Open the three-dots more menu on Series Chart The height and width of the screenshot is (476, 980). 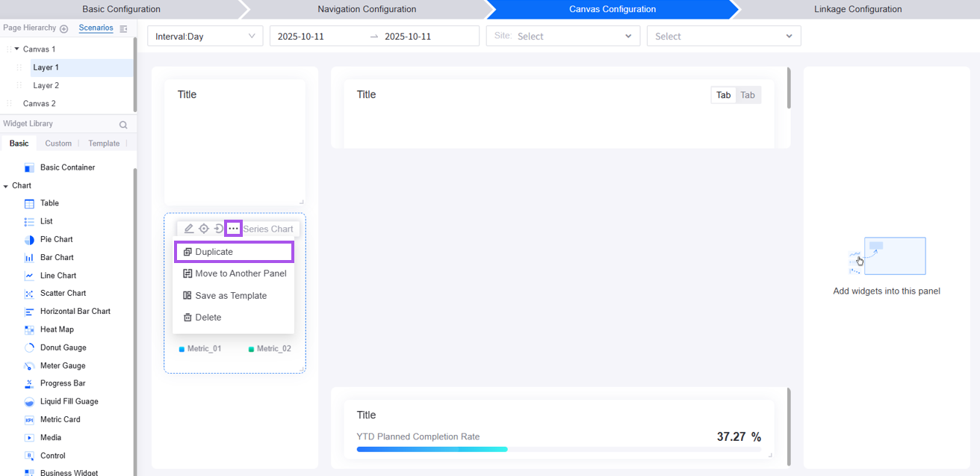pos(234,229)
